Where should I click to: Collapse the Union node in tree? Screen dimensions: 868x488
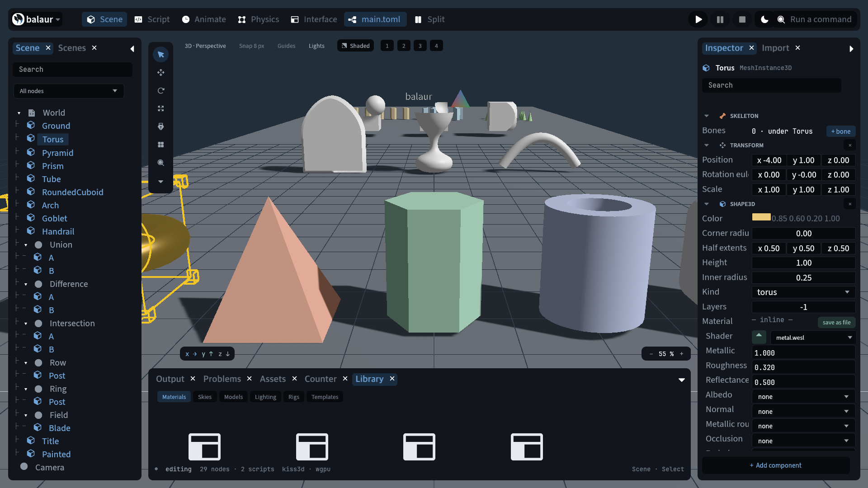(26, 245)
